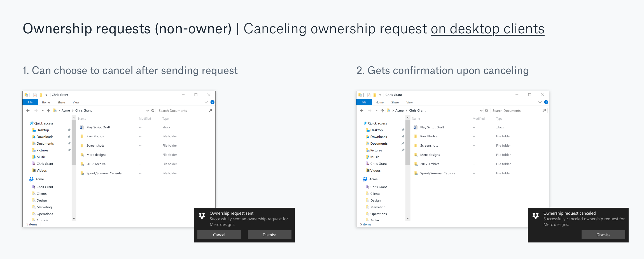Toggle the pin next to Pictures
Viewport: 644px width, 259px height.
tap(69, 150)
